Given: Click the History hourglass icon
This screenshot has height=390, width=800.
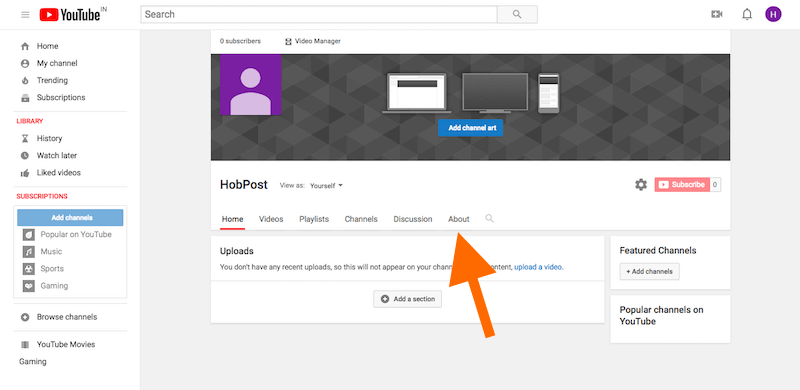Looking at the screenshot, I should coord(24,138).
